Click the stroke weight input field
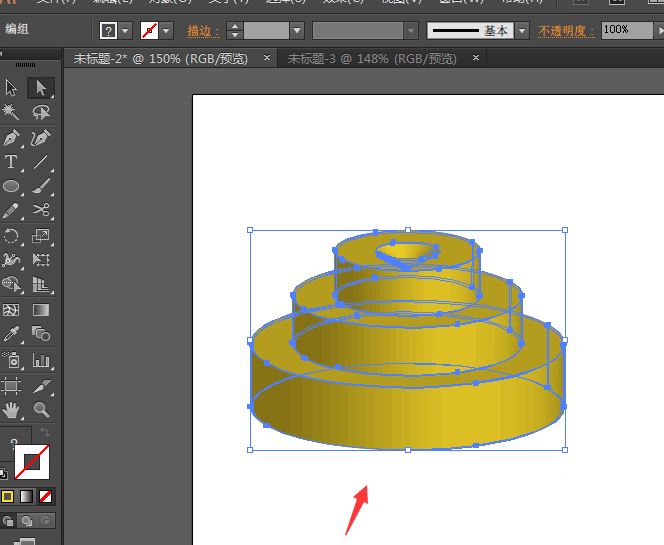This screenshot has height=545, width=664. 266,31
